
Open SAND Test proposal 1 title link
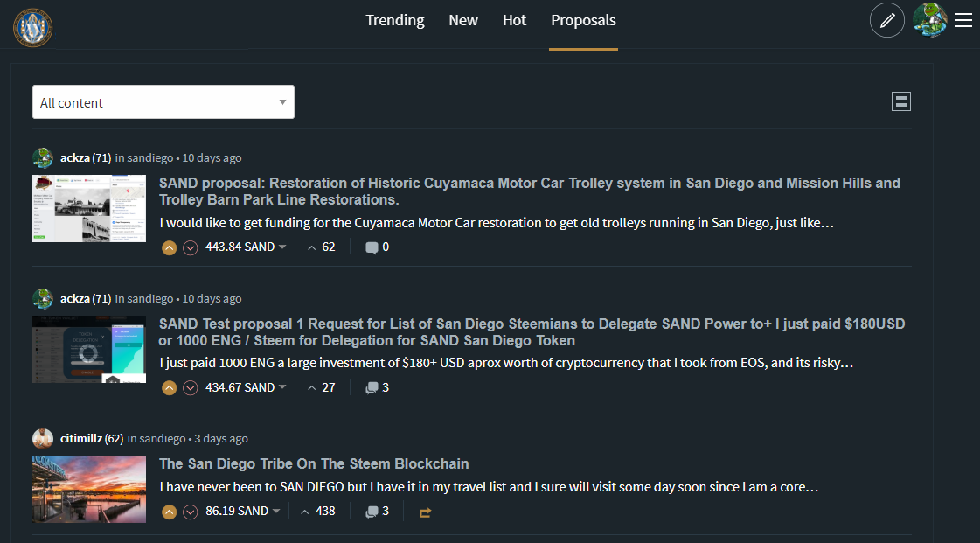tap(532, 331)
